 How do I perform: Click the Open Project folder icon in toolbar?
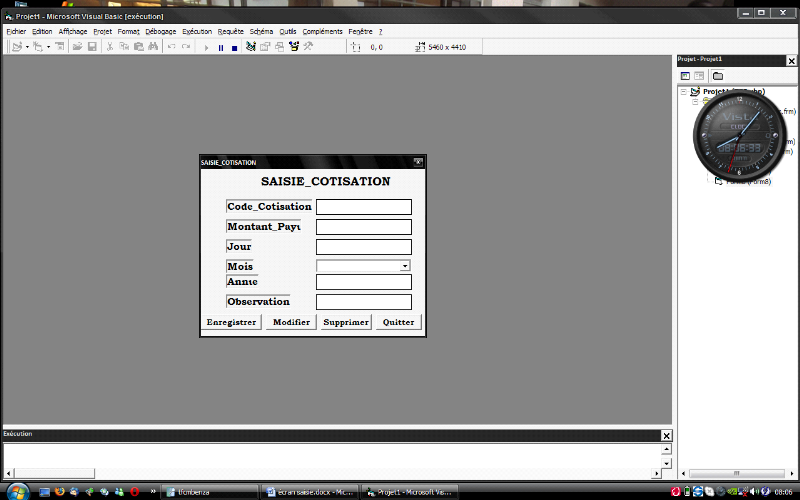(76, 47)
